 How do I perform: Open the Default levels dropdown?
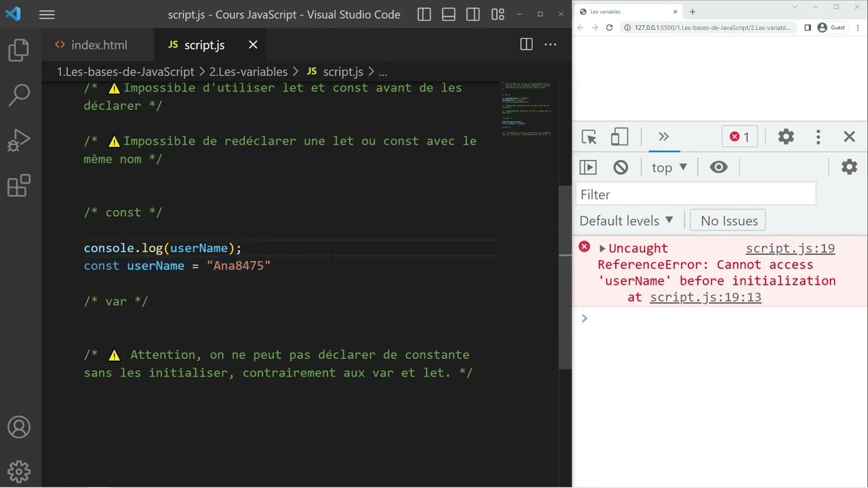(x=626, y=221)
